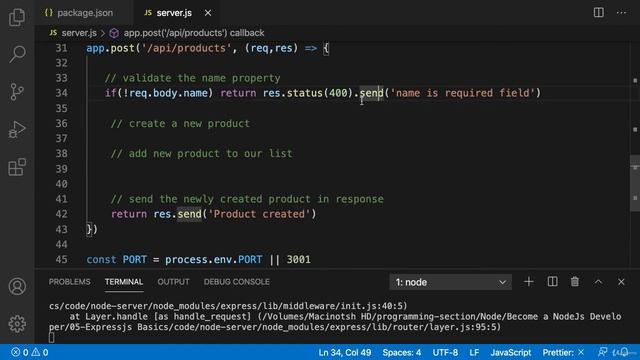Click the 'LF' end of line selector
The image size is (640, 360).
click(x=474, y=352)
